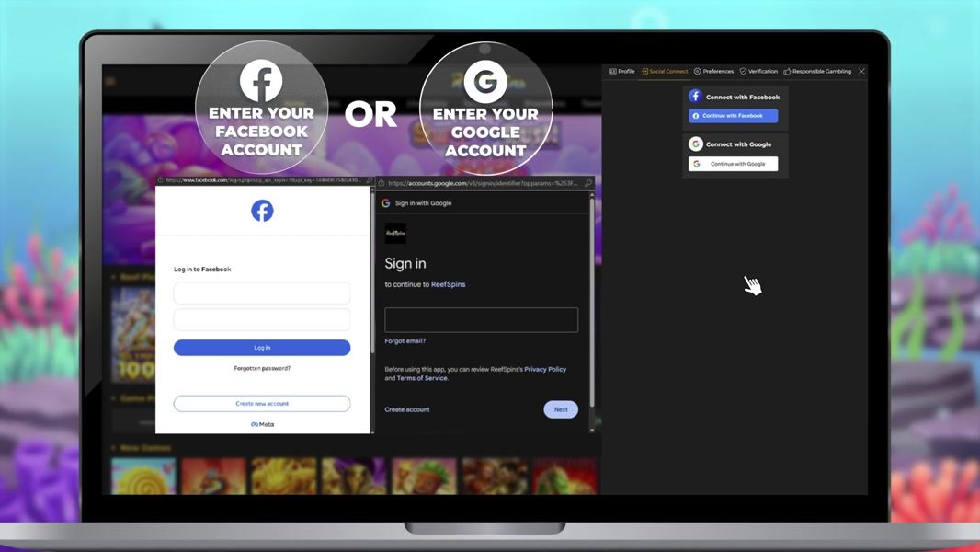Viewport: 980px width, 552px height.
Task: Open the hamburger menu on the casino page
Action: pyautogui.click(x=110, y=81)
